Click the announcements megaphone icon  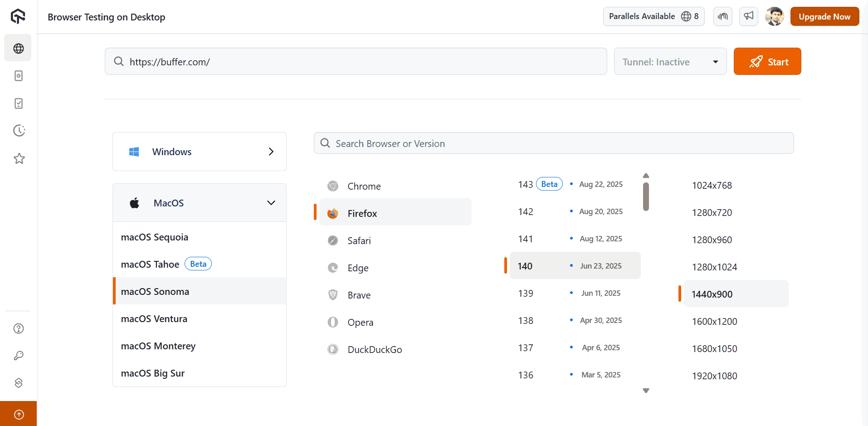[x=748, y=16]
